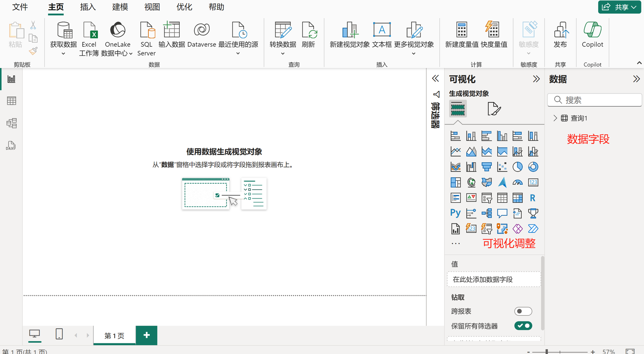Click fit to page button
Image resolution: width=644 pixels, height=354 pixels.
tap(630, 351)
